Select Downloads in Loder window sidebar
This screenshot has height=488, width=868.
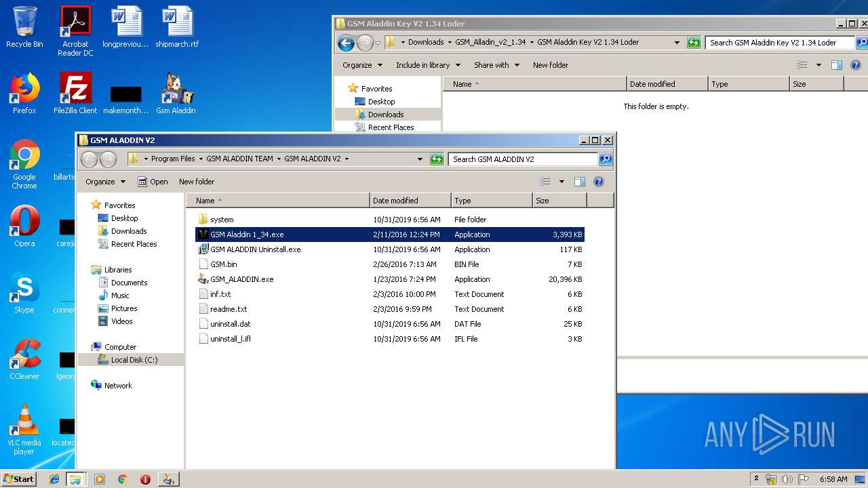(388, 115)
